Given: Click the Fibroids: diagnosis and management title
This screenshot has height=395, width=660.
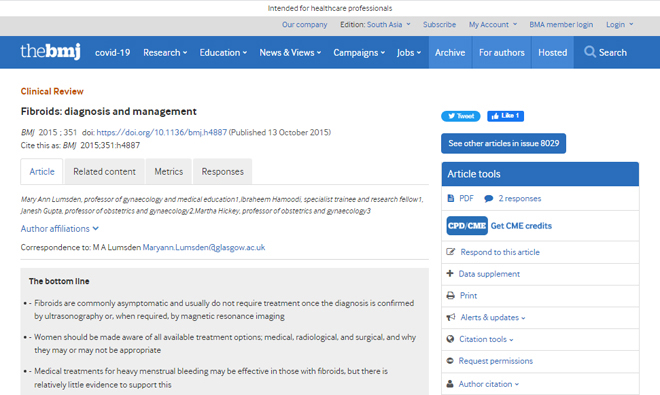Looking at the screenshot, I should click(x=109, y=111).
